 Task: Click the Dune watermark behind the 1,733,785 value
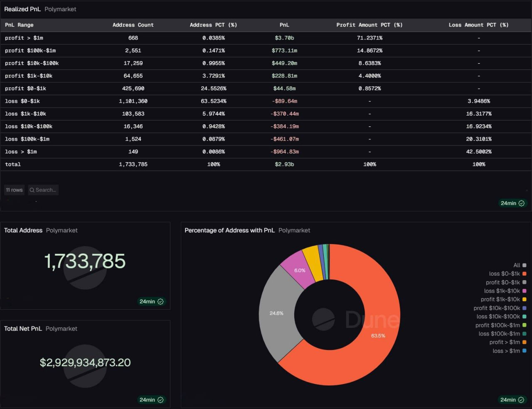click(x=85, y=268)
